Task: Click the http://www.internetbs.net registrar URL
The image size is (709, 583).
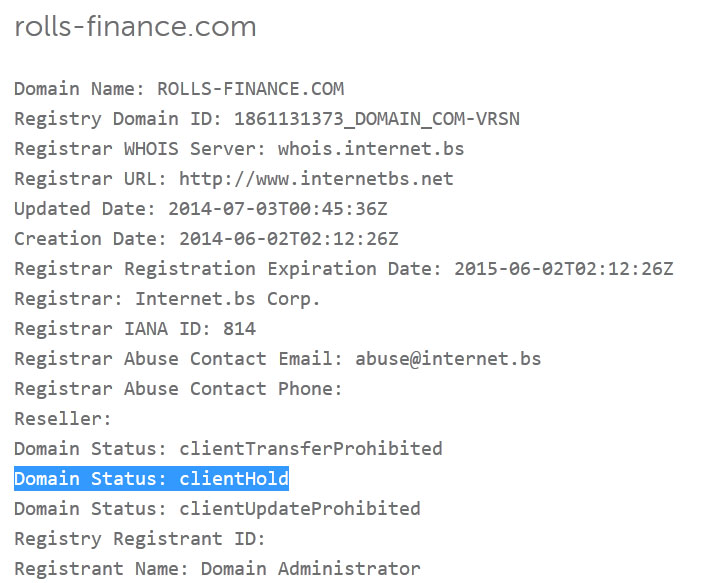Action: [x=316, y=179]
